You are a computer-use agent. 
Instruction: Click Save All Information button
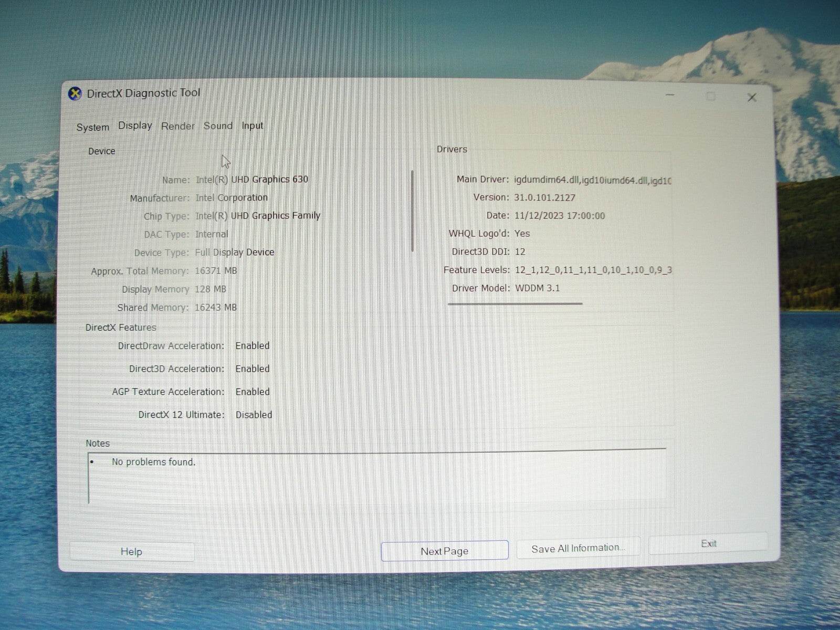coord(578,548)
